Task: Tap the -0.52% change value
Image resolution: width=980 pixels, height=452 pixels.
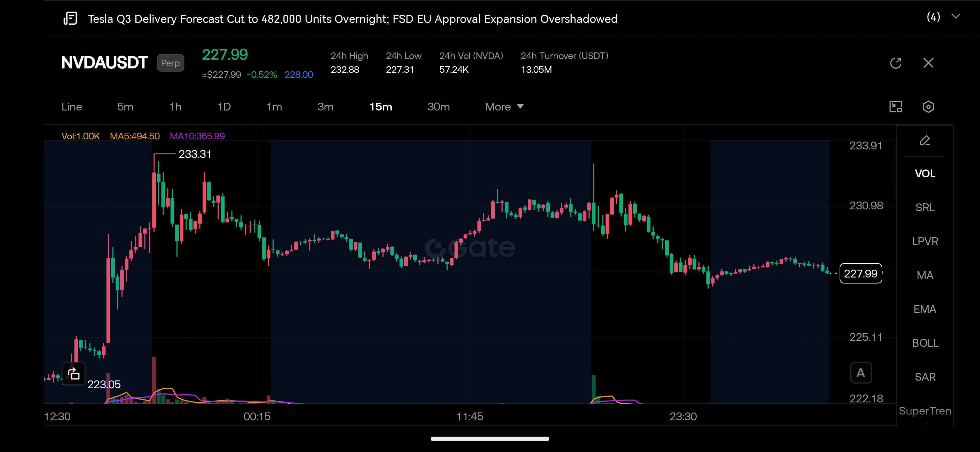Action: click(x=262, y=75)
